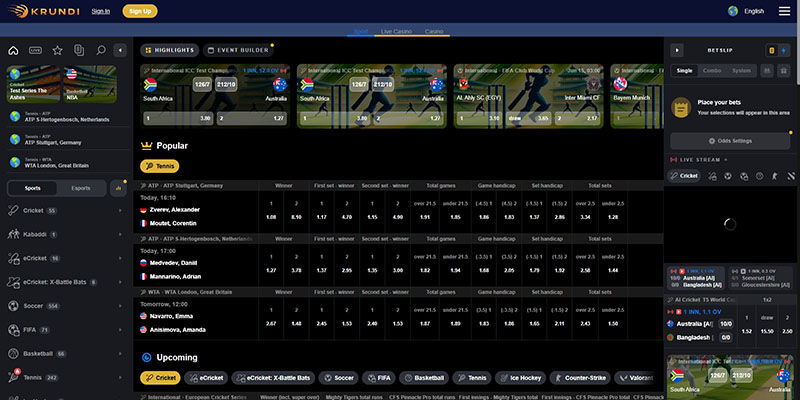The width and height of the screenshot is (800, 400).
Task: Toggle the Cricket chip in Live Stream
Action: (x=684, y=176)
